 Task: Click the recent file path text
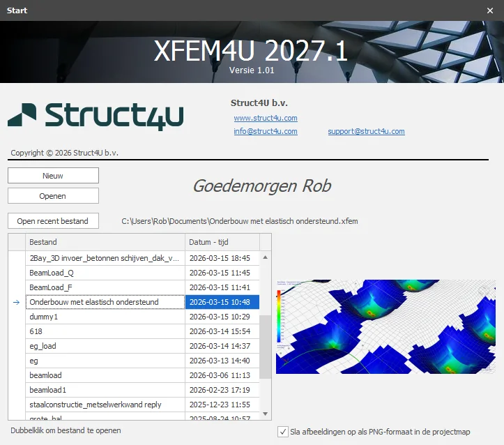pyautogui.click(x=240, y=221)
